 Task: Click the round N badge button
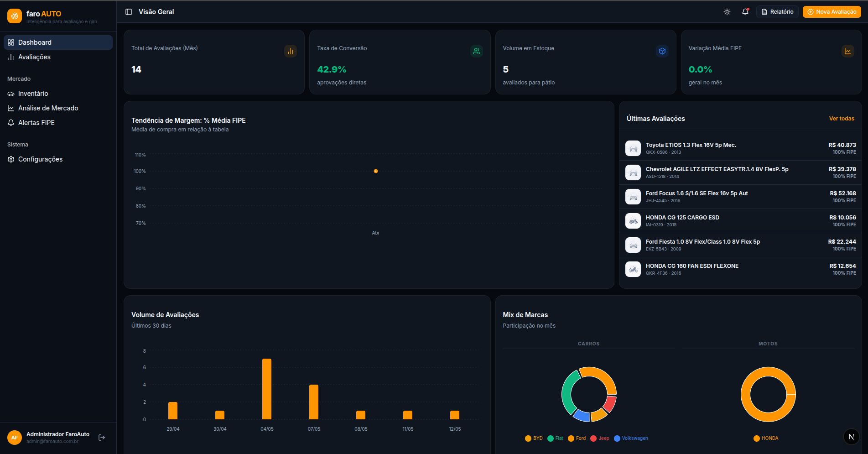(x=851, y=437)
